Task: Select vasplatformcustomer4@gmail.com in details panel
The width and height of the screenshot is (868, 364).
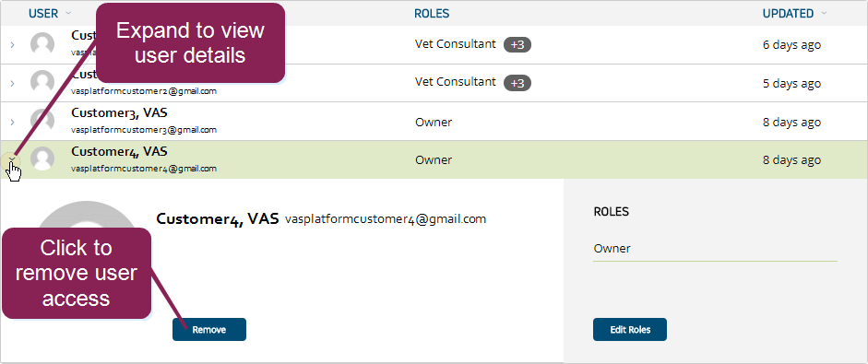Action: (386, 219)
